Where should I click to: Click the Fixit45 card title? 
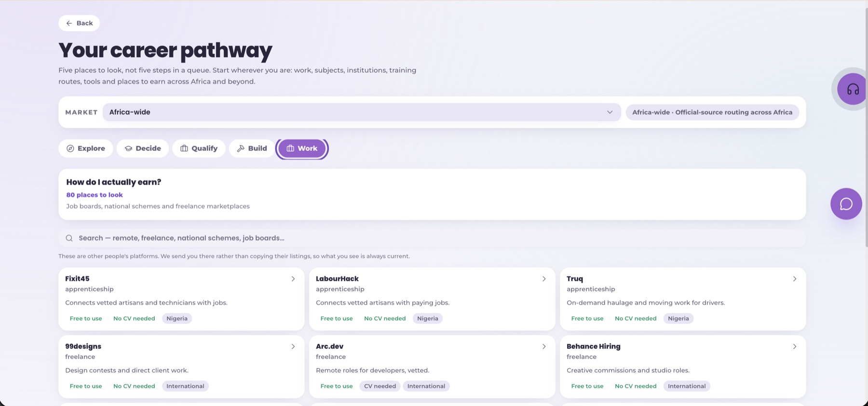pyautogui.click(x=77, y=279)
